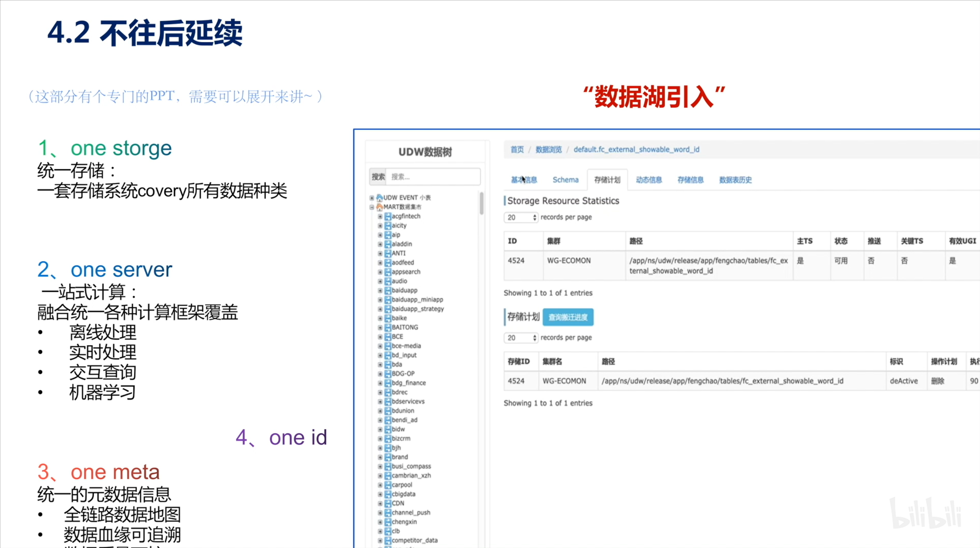The image size is (980, 548).
Task: Click the UDW EVENT home icon
Action: pyautogui.click(x=379, y=198)
